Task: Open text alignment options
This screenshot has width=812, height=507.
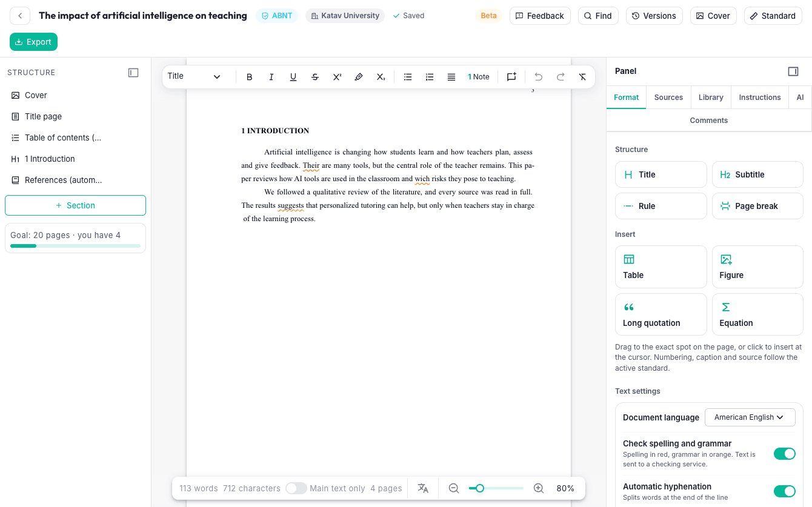Action: [451, 77]
